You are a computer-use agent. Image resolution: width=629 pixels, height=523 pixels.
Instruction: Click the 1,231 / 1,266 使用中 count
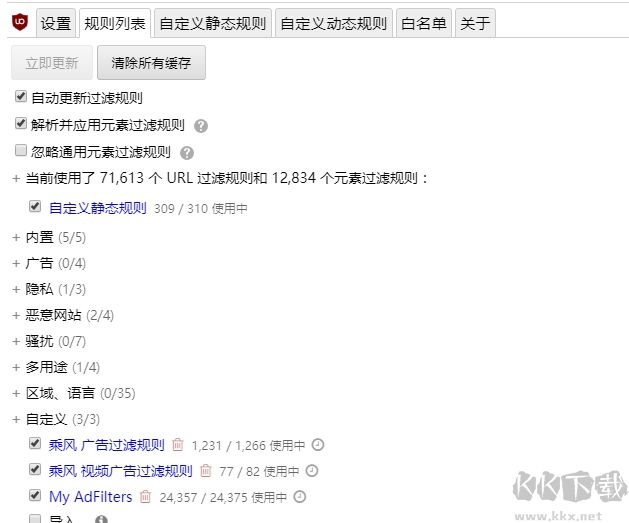coord(248,445)
